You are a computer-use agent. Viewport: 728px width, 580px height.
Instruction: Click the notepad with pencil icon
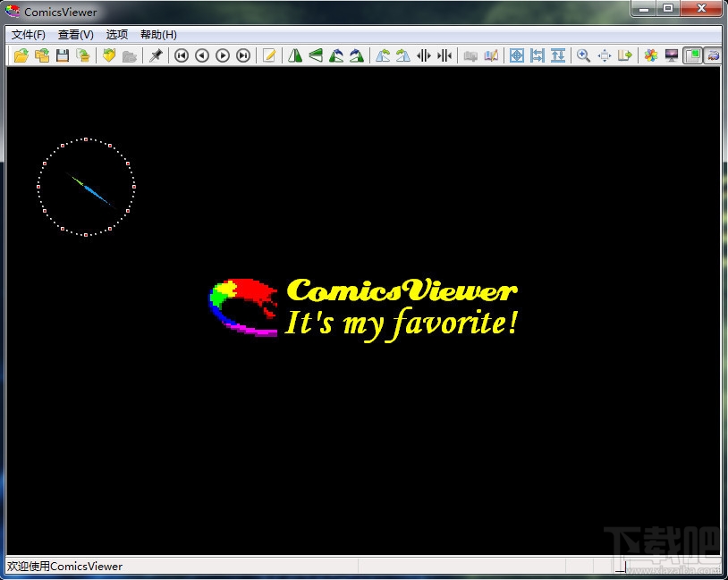269,55
